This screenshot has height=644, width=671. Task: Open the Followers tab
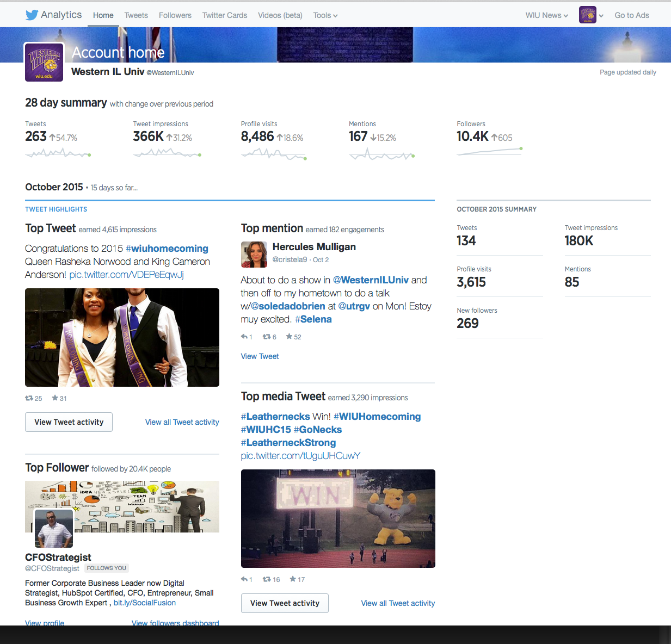175,15
